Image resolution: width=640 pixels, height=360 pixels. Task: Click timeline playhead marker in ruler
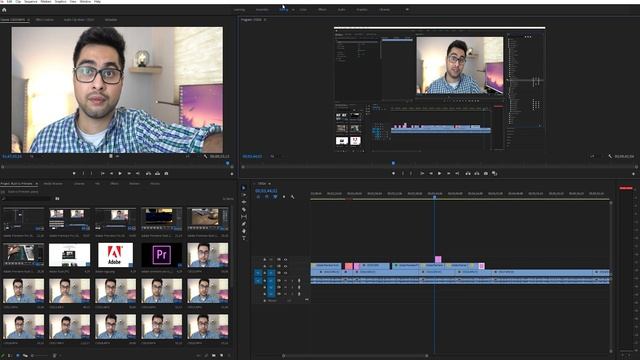[434, 197]
